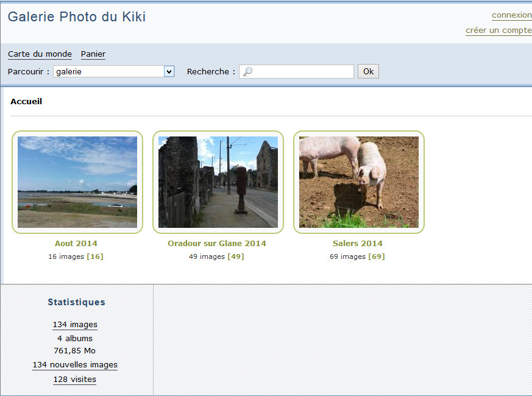Viewport: 532px width, 396px height.
Task: Click the Salers 2014 album title
Action: pos(358,243)
